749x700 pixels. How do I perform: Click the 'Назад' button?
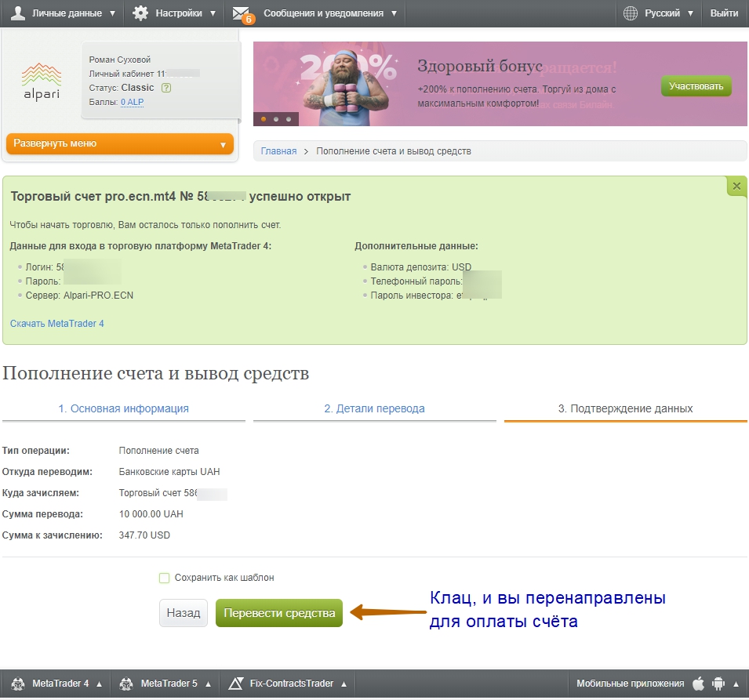(x=184, y=613)
